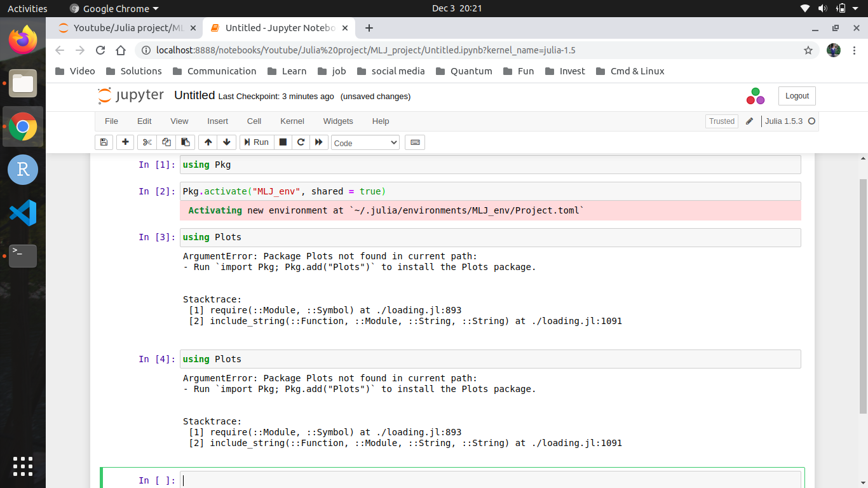This screenshot has height=488, width=868.
Task: Select the In [3] using Plots cell
Action: [490, 237]
